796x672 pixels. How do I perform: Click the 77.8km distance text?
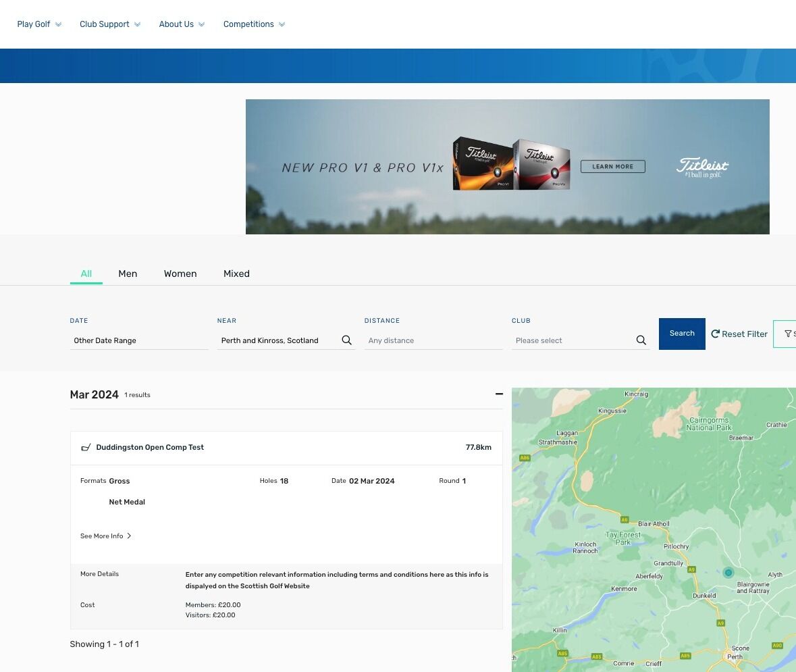pyautogui.click(x=478, y=448)
